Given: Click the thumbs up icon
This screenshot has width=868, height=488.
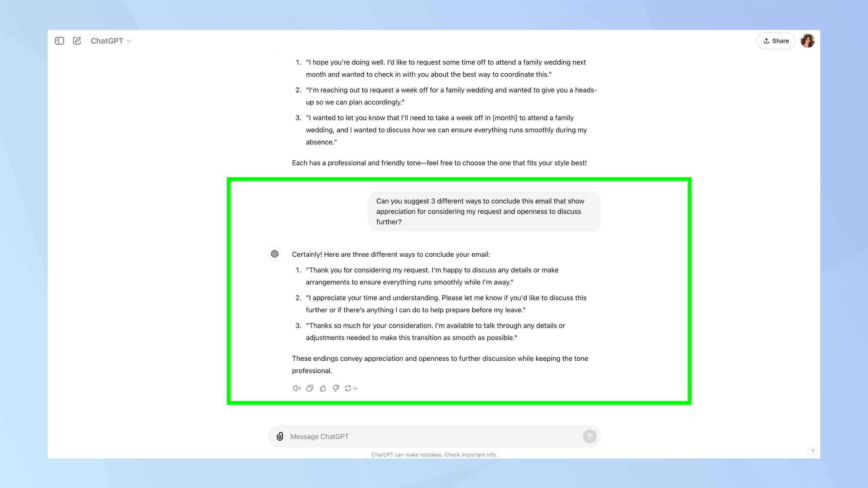Looking at the screenshot, I should (x=322, y=388).
